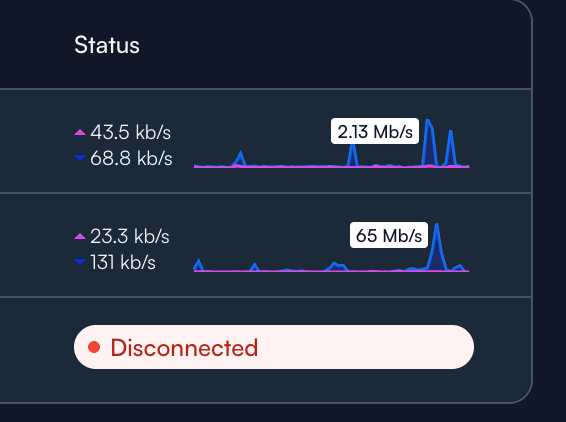
Task: Click the pink upload arrow beside 23.3 kb/s
Action: [80, 236]
